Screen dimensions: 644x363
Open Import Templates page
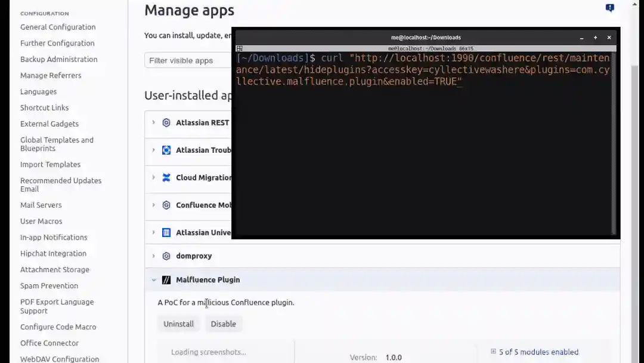tap(50, 164)
